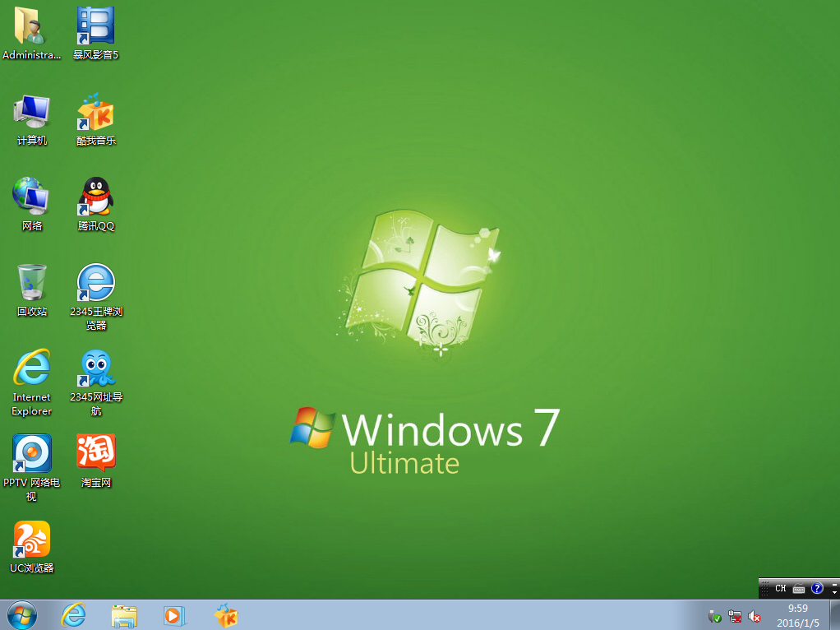Select the 网络 desktop icon
This screenshot has width=840, height=630.
point(31,197)
